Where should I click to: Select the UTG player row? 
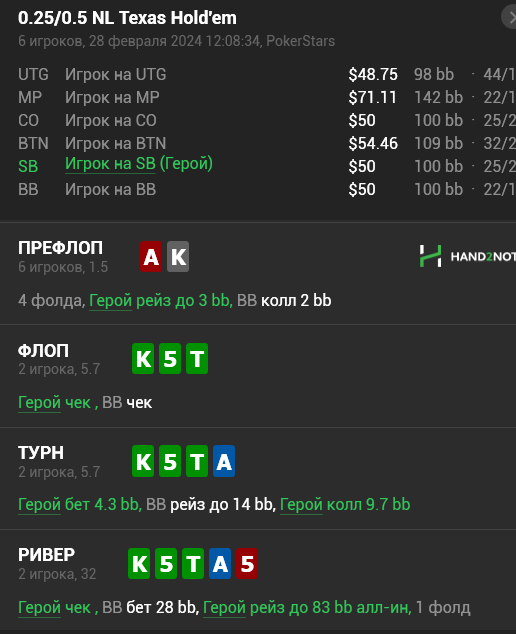[258, 74]
